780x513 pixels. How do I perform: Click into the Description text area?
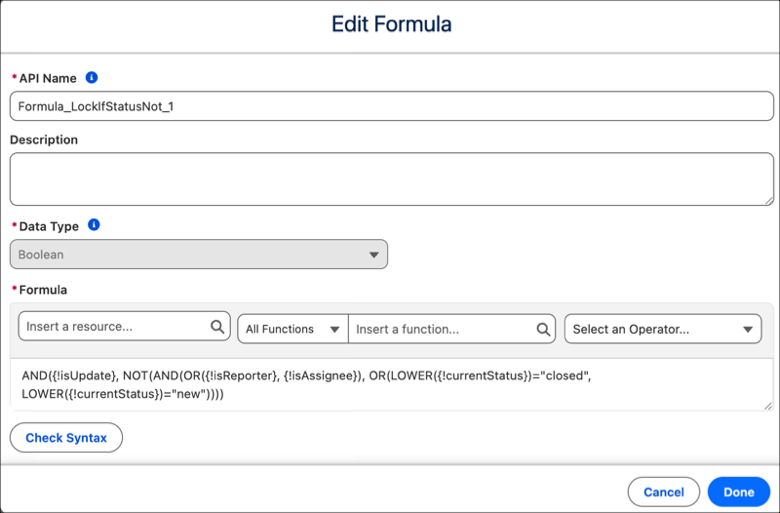[391, 179]
